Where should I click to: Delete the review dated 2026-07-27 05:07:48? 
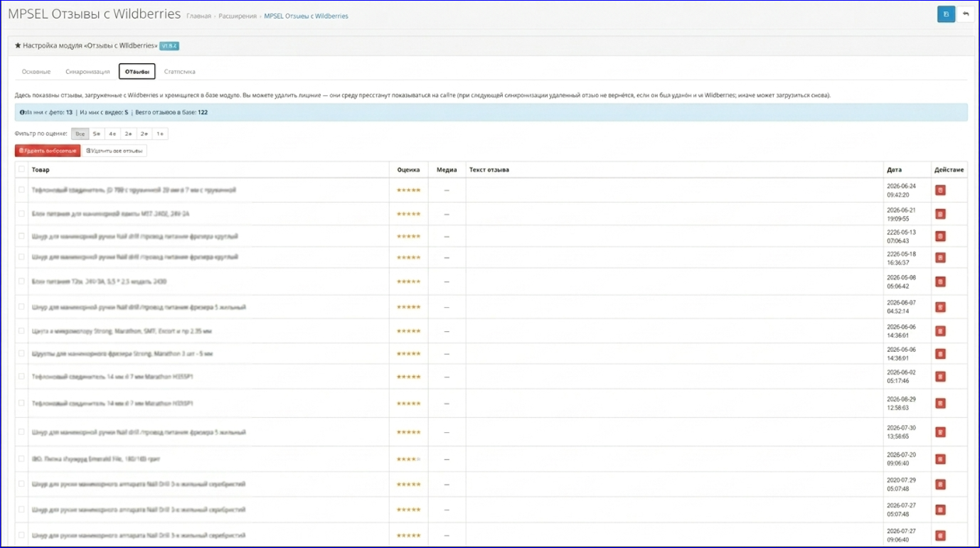coord(940,510)
